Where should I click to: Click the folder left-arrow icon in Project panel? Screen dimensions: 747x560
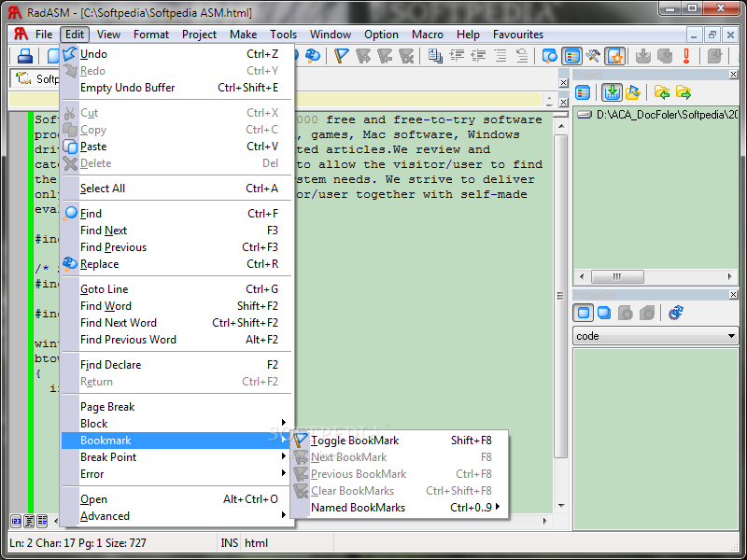pyautogui.click(x=662, y=92)
